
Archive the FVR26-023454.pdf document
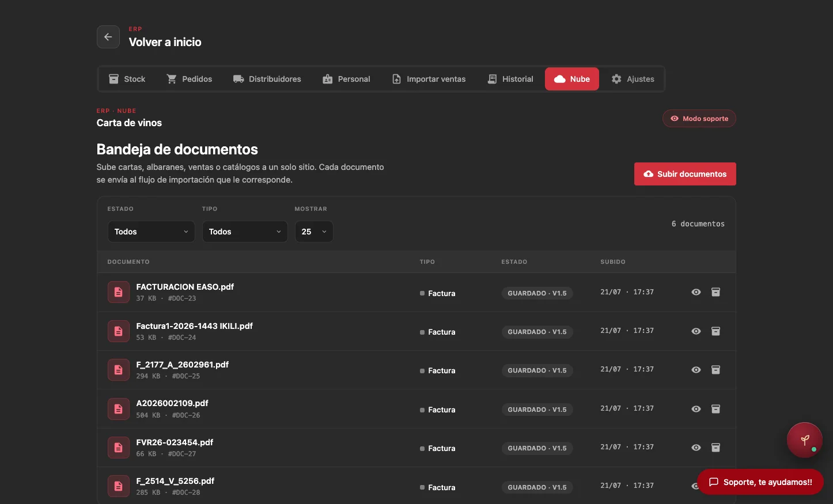715,448
